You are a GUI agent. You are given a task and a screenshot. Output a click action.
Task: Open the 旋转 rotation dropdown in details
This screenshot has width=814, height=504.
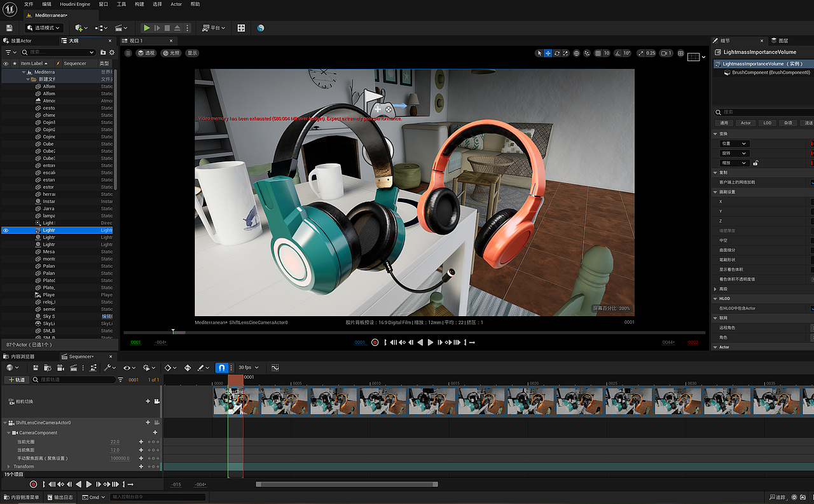pyautogui.click(x=733, y=153)
